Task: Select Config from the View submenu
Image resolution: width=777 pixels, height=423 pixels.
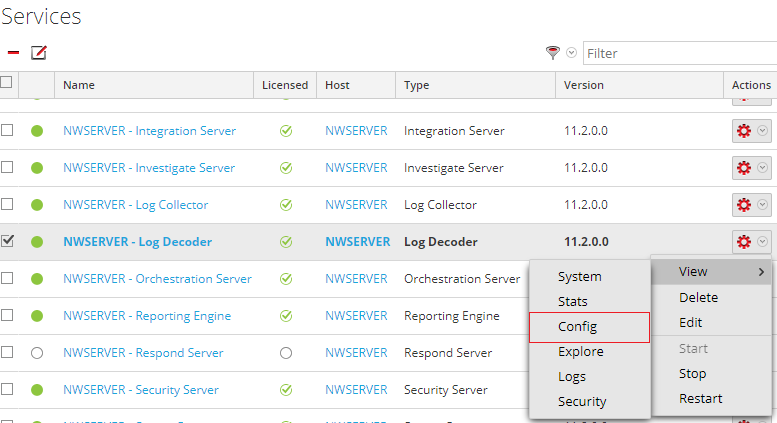Action: point(578,327)
